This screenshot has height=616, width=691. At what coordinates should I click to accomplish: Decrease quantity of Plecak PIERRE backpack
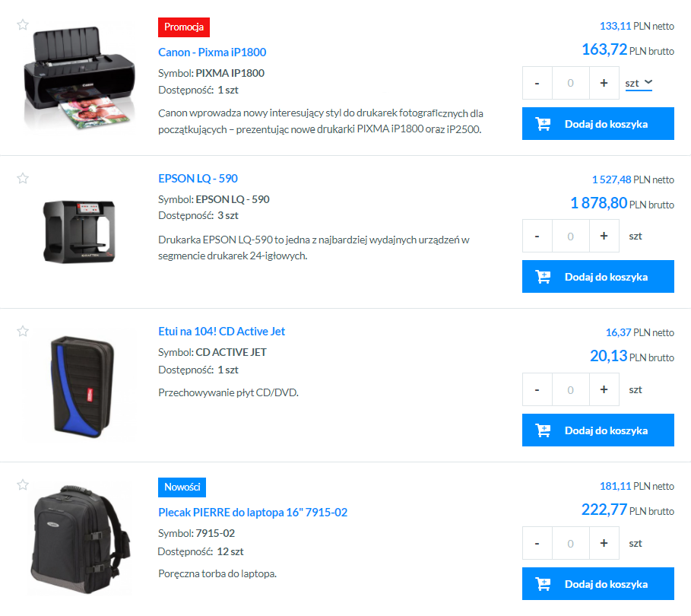coord(537,543)
